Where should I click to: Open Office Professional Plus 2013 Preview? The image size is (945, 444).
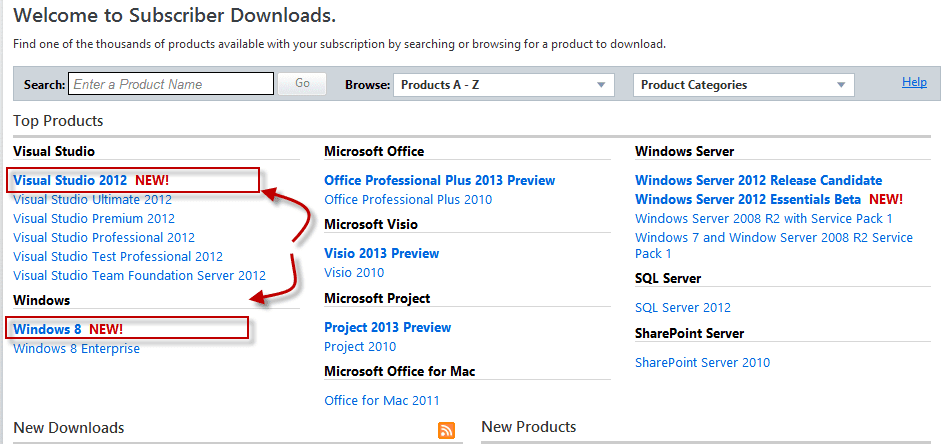coord(439,181)
